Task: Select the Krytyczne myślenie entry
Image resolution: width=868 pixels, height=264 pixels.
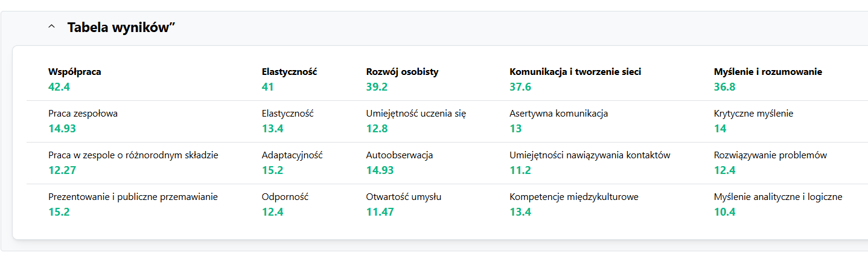Action: coord(753,114)
